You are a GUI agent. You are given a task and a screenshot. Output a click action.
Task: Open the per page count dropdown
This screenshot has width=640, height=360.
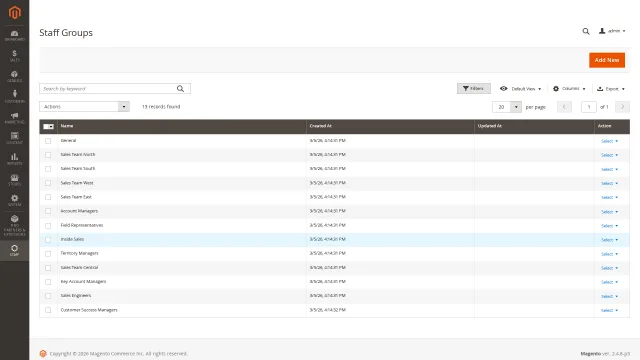pyautogui.click(x=507, y=107)
